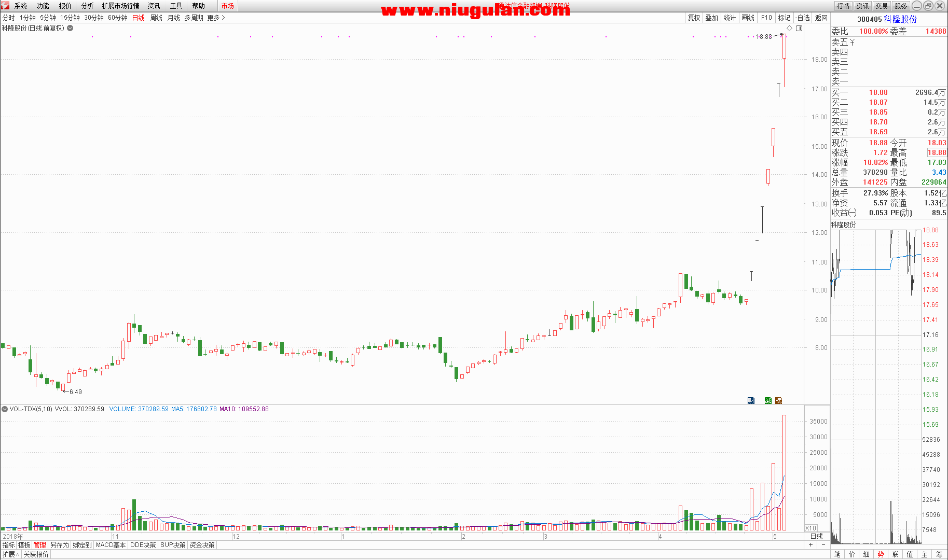Click the 统计 statistics button
948x560 pixels.
pos(730,18)
